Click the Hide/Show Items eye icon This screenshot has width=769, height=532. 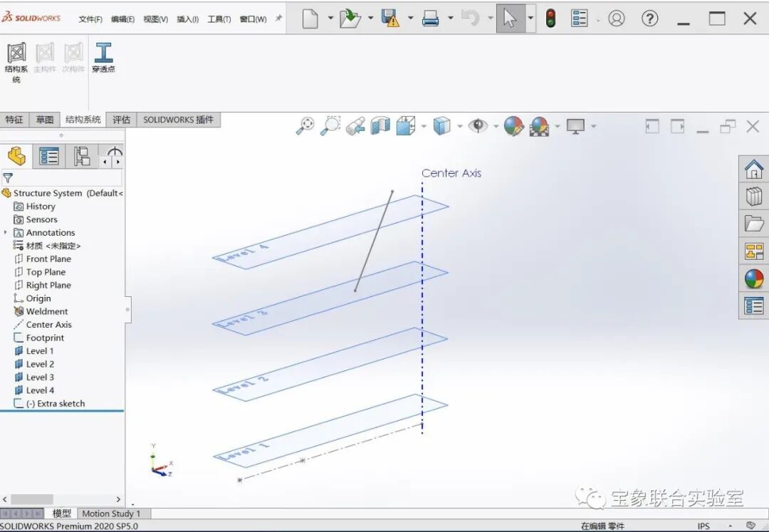pyautogui.click(x=478, y=126)
